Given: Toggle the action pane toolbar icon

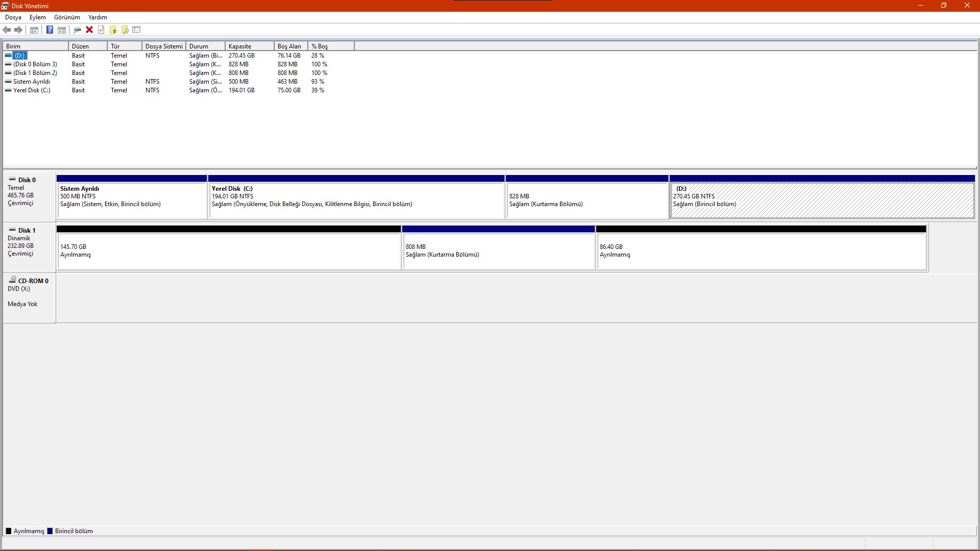Looking at the screenshot, I should pyautogui.click(x=62, y=30).
